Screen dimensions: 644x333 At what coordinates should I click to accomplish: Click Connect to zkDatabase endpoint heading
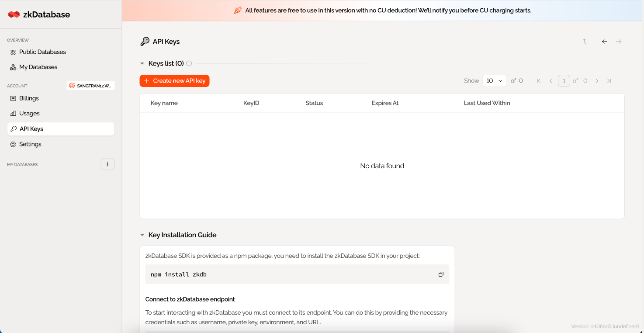(190, 299)
